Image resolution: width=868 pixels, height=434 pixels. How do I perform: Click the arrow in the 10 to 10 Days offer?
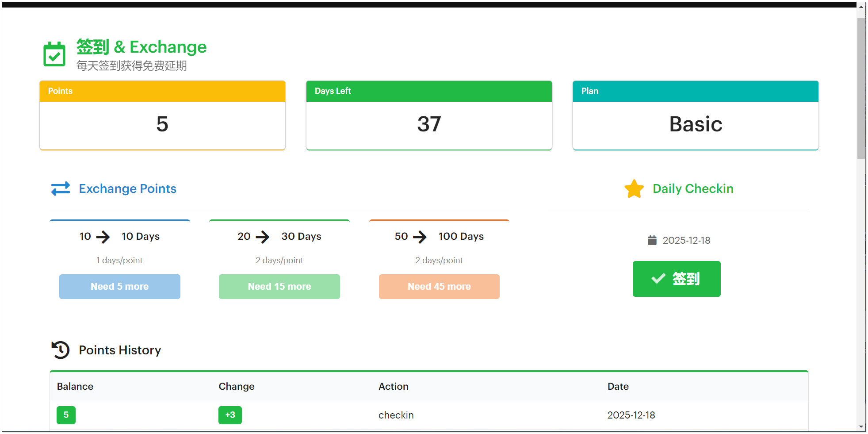(103, 237)
